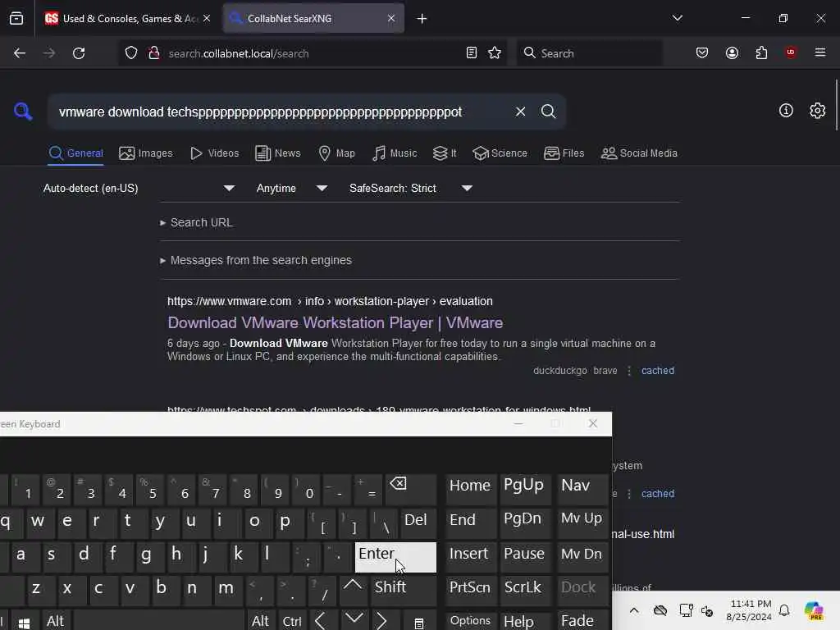Click the backspace key on keyboard
Screen dimensions: 840x630
[x=413, y=489]
